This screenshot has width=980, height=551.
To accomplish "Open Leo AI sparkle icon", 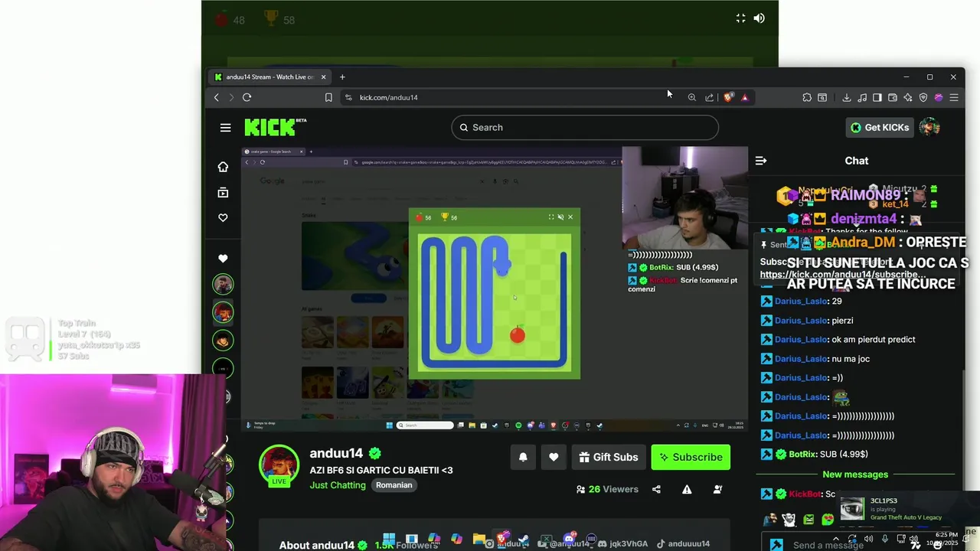I will click(x=908, y=97).
